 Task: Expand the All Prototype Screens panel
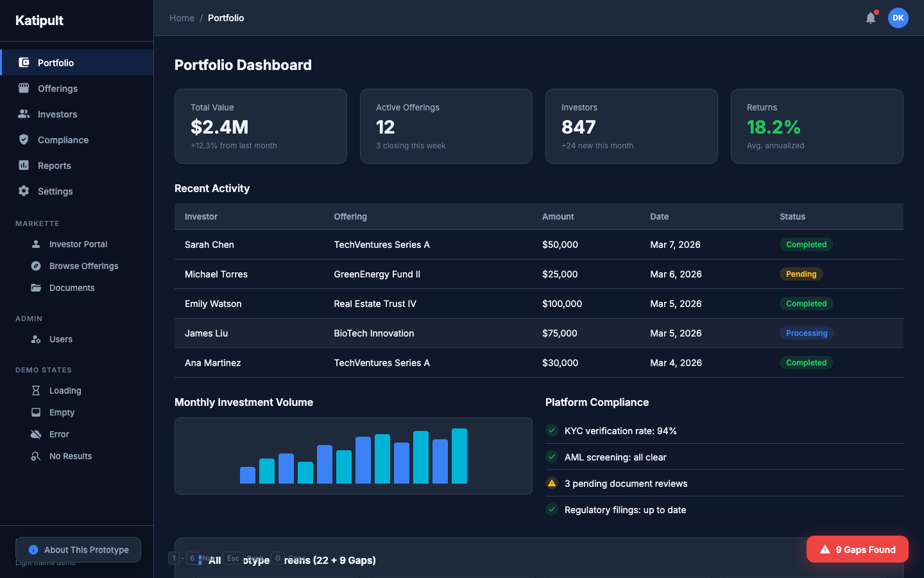(289, 560)
